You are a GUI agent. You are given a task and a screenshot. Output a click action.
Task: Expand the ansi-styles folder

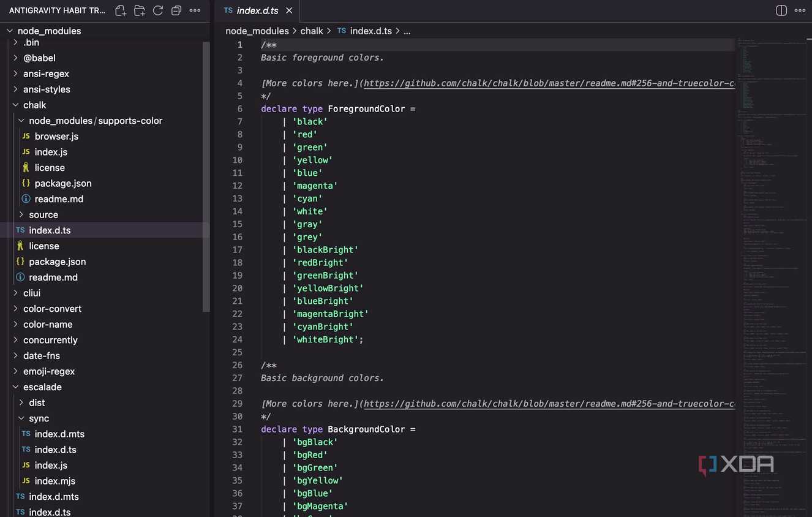click(105, 89)
